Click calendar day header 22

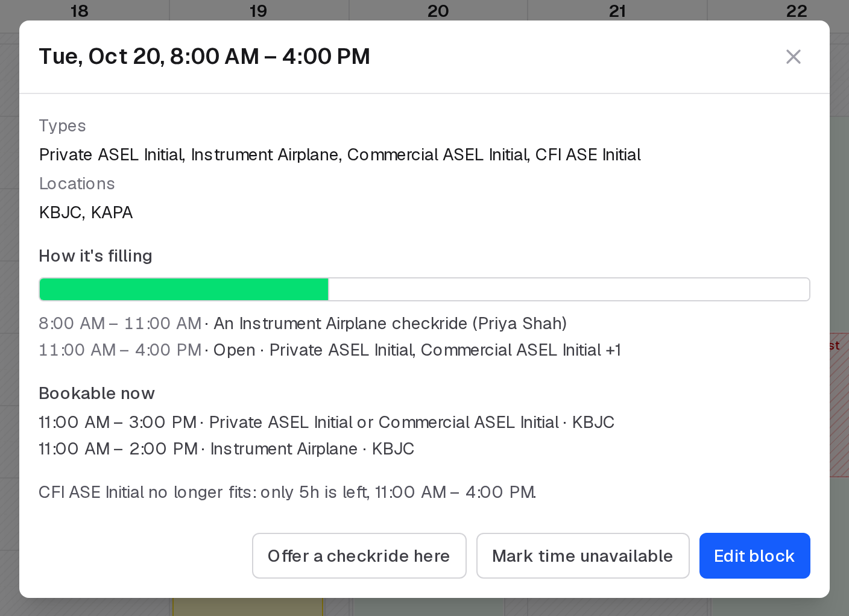[797, 11]
